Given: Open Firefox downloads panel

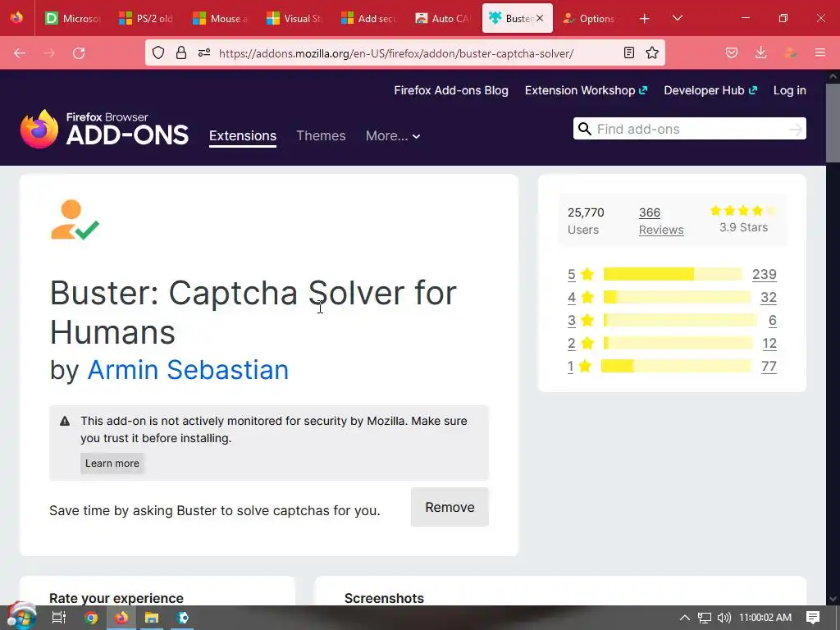Looking at the screenshot, I should pyautogui.click(x=760, y=52).
